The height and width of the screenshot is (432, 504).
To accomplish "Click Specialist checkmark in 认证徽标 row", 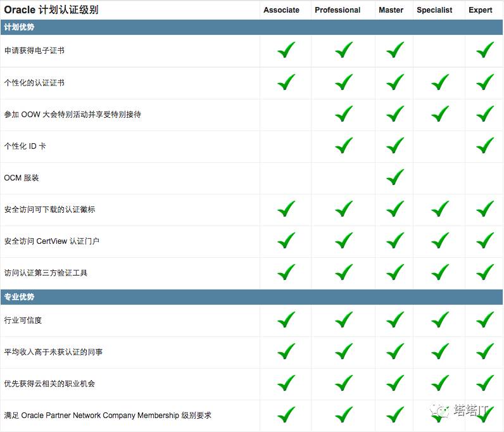I will point(440,209).
